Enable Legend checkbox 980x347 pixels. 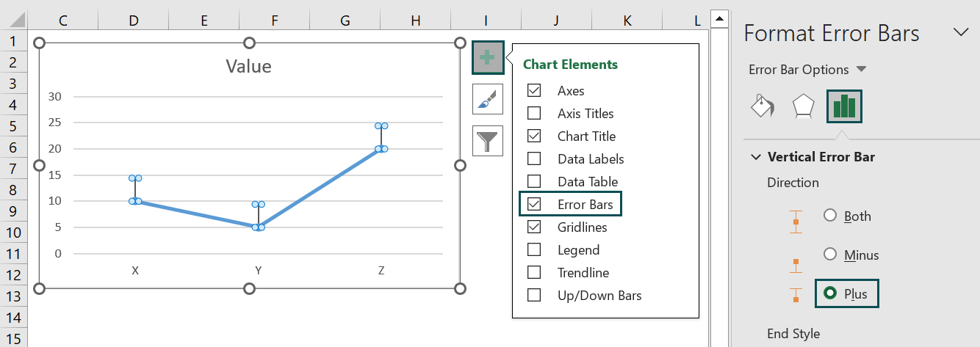click(x=534, y=249)
